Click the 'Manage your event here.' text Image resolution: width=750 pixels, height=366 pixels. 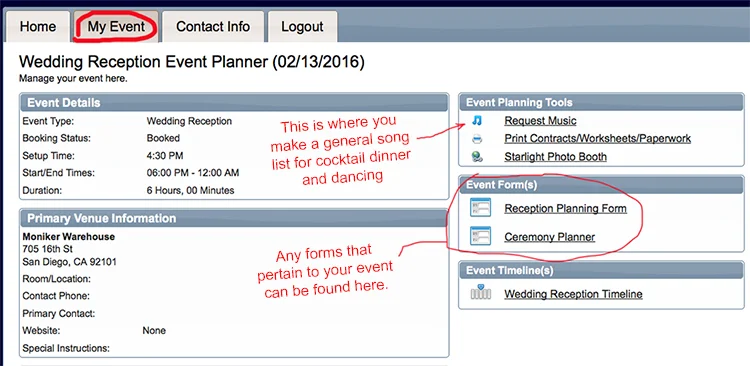[73, 78]
